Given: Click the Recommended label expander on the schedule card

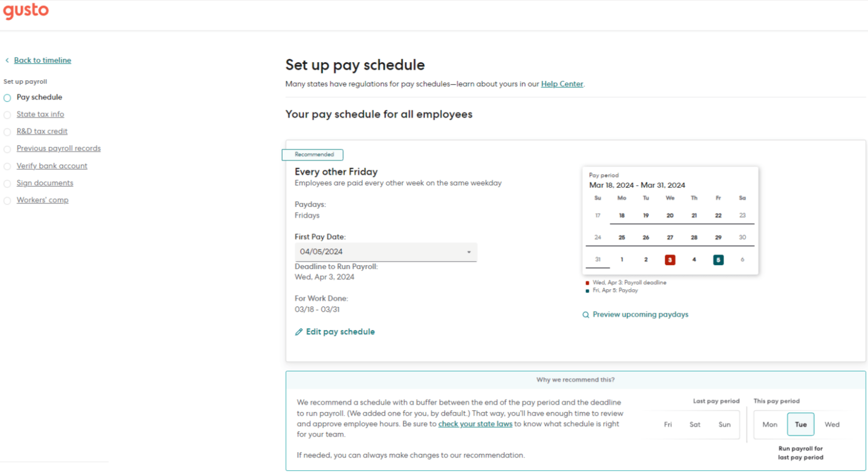Looking at the screenshot, I should (313, 154).
